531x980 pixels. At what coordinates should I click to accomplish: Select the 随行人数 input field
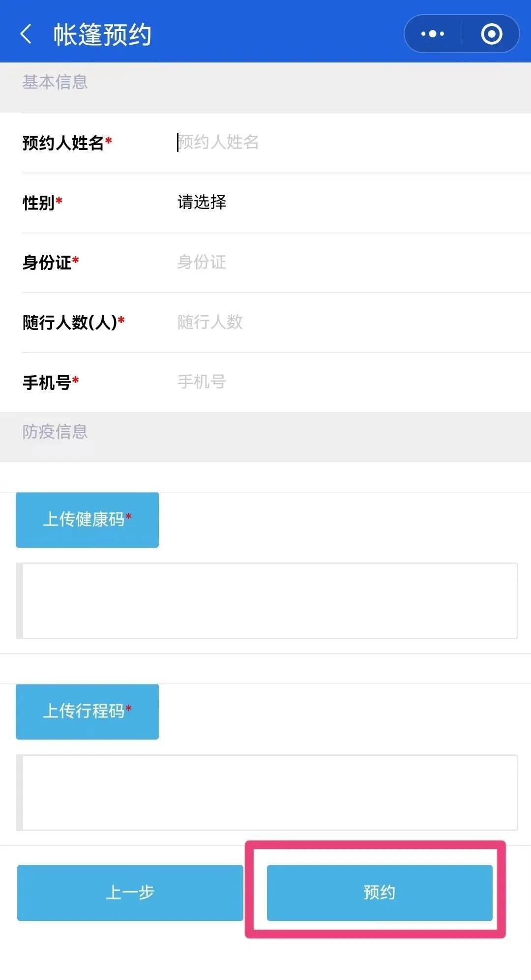344,322
